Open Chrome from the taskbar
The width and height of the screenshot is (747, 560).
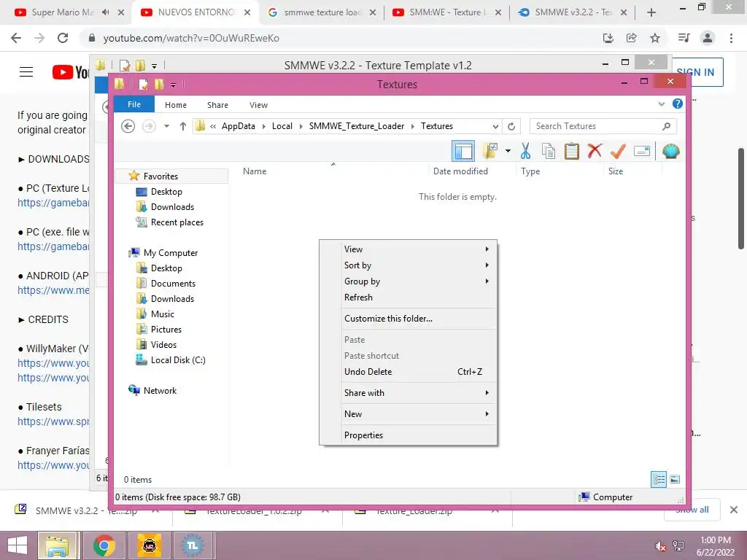click(104, 545)
